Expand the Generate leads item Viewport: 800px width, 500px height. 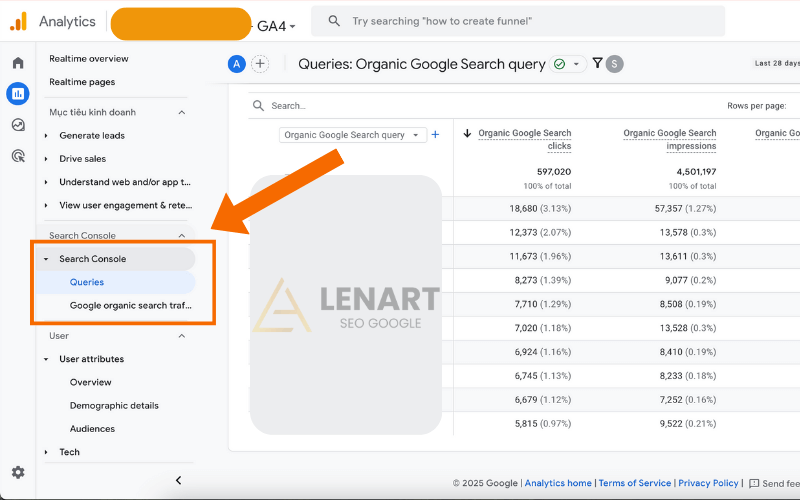46,136
